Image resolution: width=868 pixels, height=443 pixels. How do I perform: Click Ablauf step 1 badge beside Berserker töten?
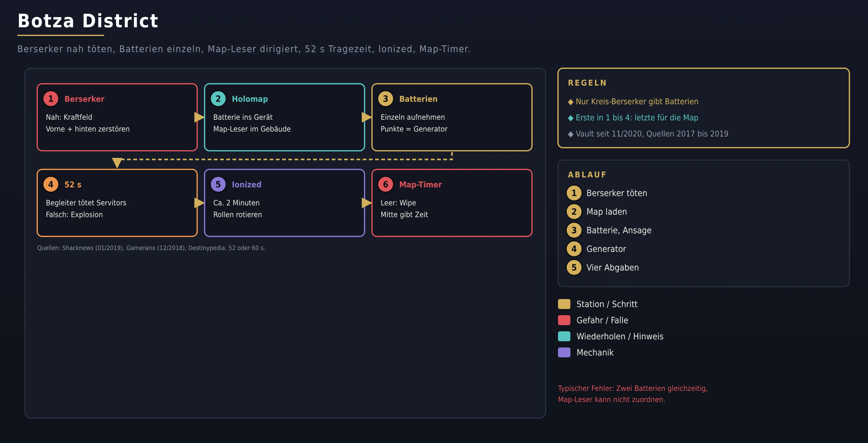[574, 193]
